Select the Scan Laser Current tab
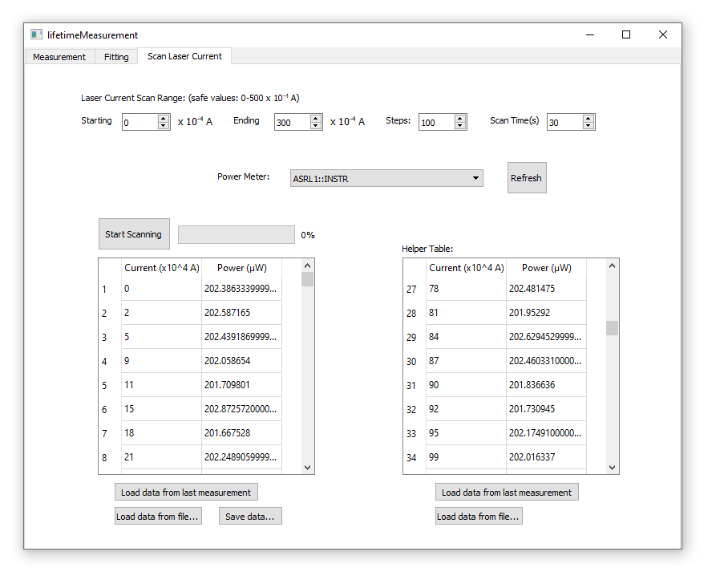Screen dimensions: 716x588 coord(184,56)
